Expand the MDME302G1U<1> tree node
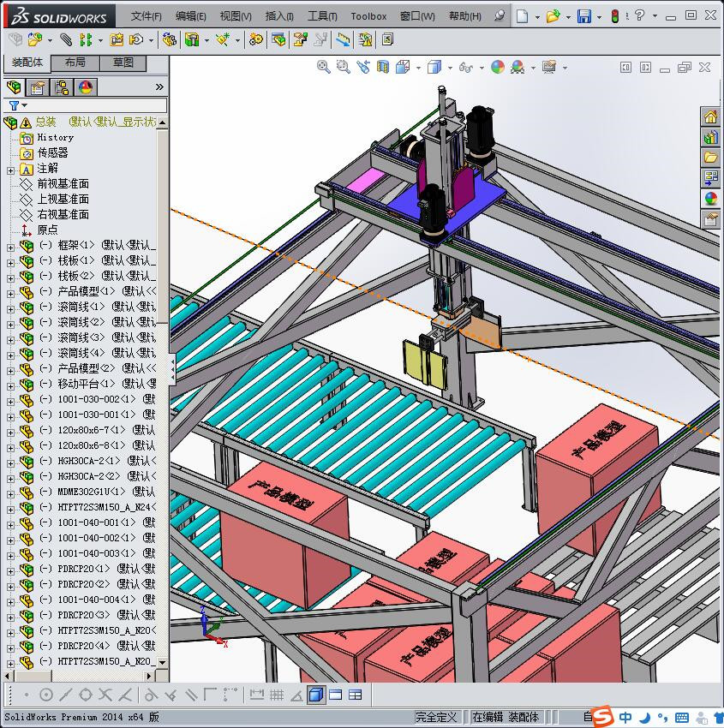Image resolution: width=724 pixels, height=728 pixels. pyautogui.click(x=10, y=494)
